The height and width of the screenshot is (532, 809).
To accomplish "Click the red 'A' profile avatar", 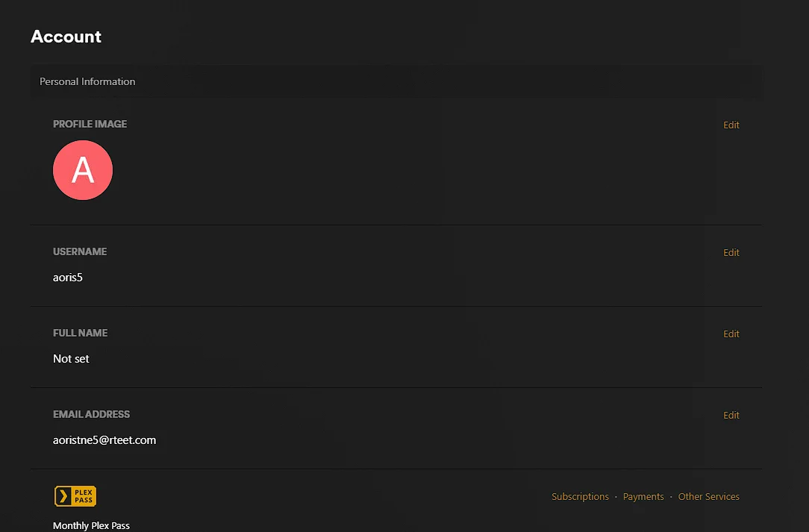I will (83, 170).
